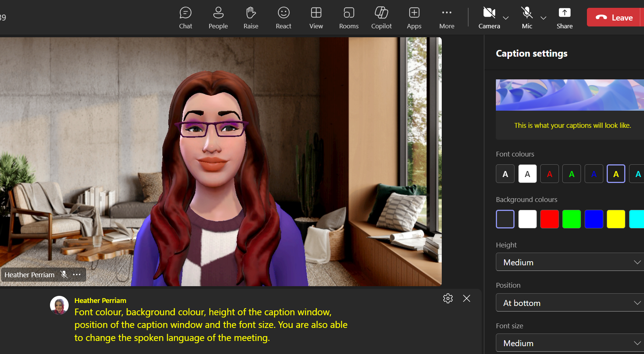644x354 pixels.
Task: Expand the Camera options chevron
Action: (x=506, y=18)
